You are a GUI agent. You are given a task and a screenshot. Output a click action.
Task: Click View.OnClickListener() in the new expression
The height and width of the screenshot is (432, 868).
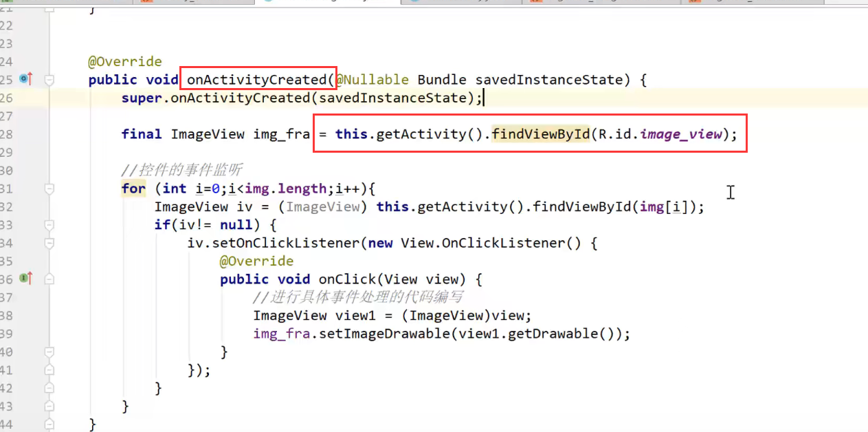point(491,243)
